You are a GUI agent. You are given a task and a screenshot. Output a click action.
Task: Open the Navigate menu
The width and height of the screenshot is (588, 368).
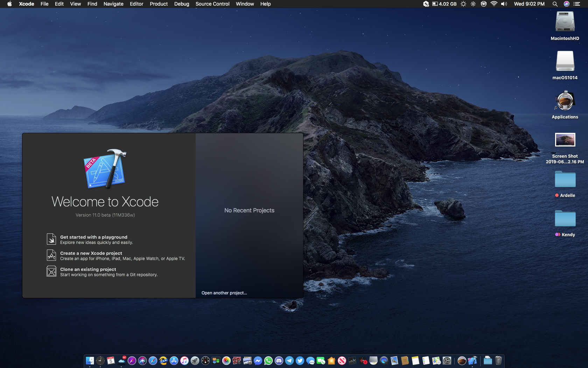[113, 4]
